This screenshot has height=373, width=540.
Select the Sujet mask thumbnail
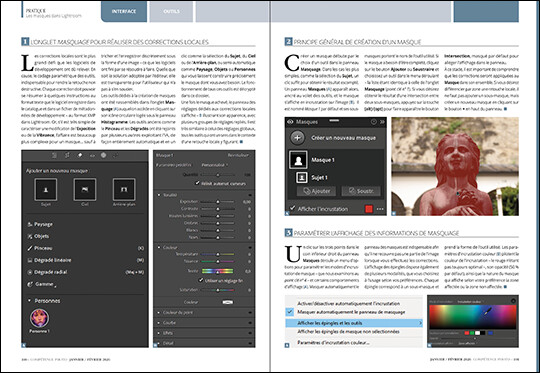coord(46,189)
